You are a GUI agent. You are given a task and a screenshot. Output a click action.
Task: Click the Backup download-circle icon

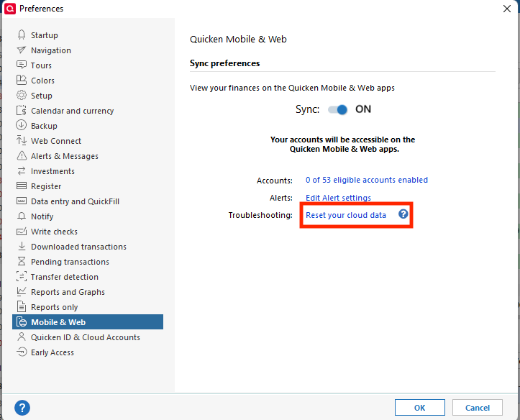(x=22, y=125)
